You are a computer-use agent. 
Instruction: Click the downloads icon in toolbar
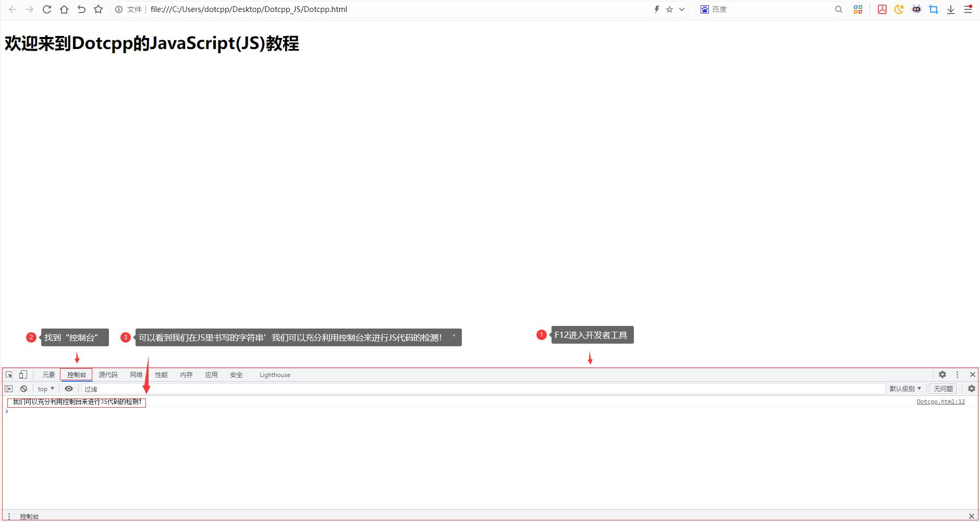pos(951,9)
